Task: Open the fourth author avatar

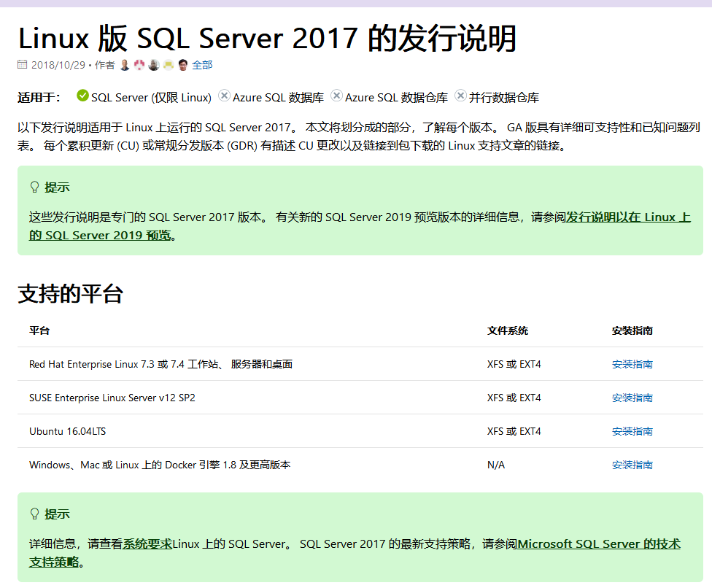Action: (x=169, y=65)
